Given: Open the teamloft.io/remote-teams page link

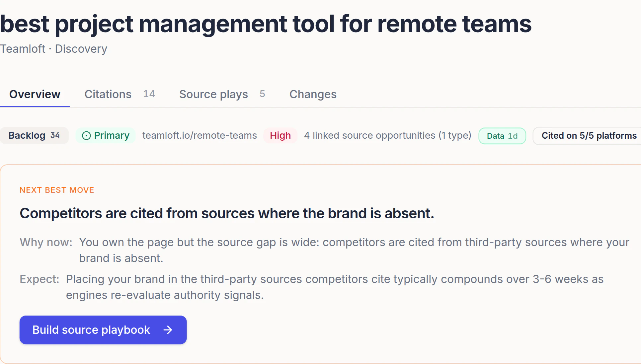Looking at the screenshot, I should [x=200, y=135].
